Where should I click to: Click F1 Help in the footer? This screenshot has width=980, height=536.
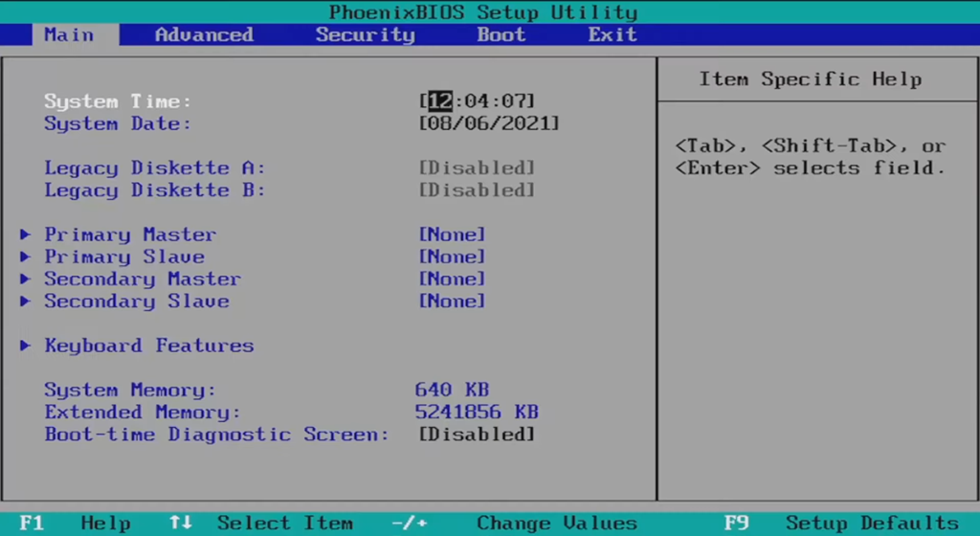click(75, 523)
